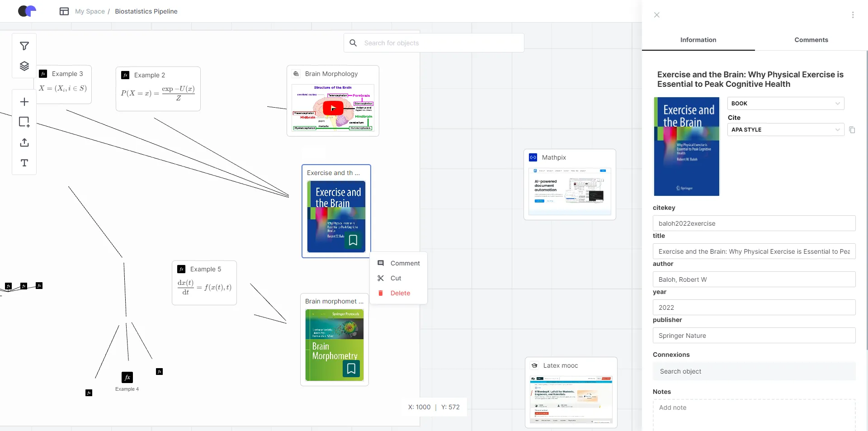The width and height of the screenshot is (868, 431).
Task: Select the text tool icon
Action: pos(24,163)
